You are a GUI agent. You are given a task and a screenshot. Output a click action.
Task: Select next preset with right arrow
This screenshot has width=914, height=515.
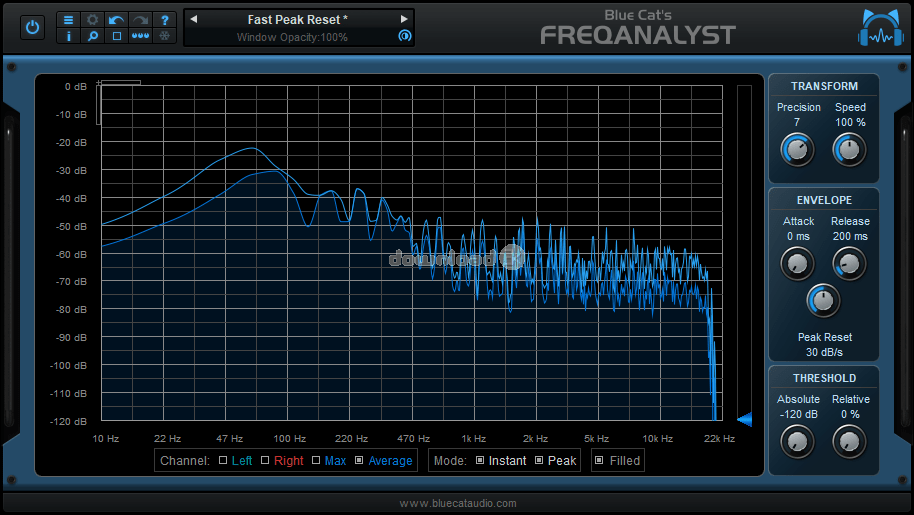(x=404, y=19)
